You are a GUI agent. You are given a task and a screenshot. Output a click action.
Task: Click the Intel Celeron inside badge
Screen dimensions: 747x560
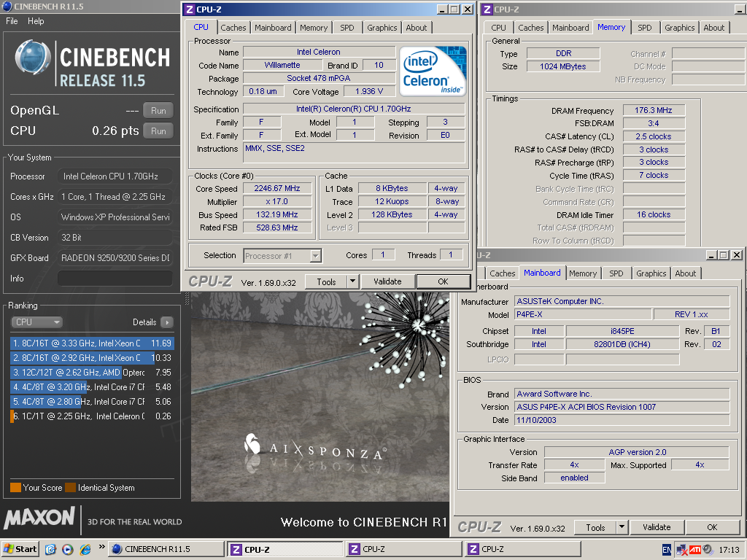433,71
